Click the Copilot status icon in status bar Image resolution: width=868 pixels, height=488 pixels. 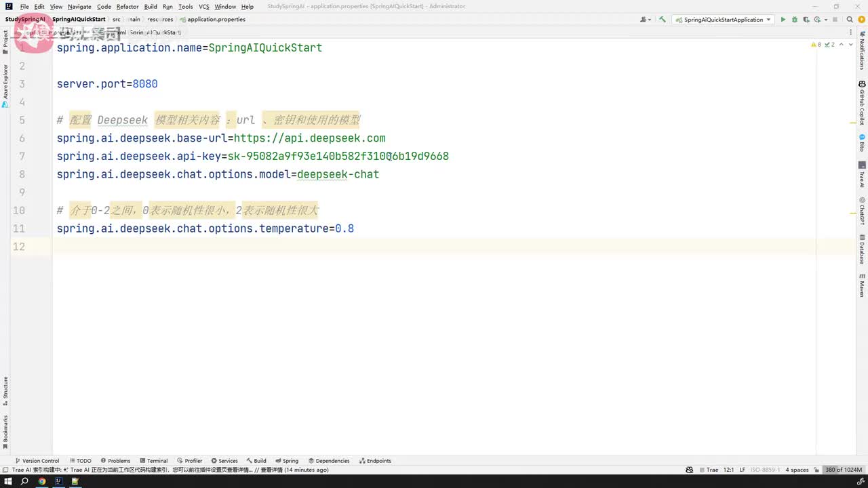689,470
